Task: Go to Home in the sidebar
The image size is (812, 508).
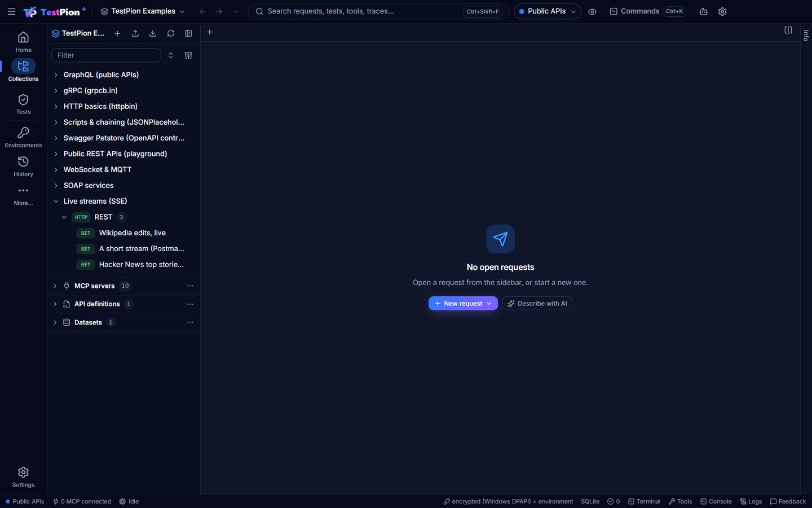Action: coord(23,42)
